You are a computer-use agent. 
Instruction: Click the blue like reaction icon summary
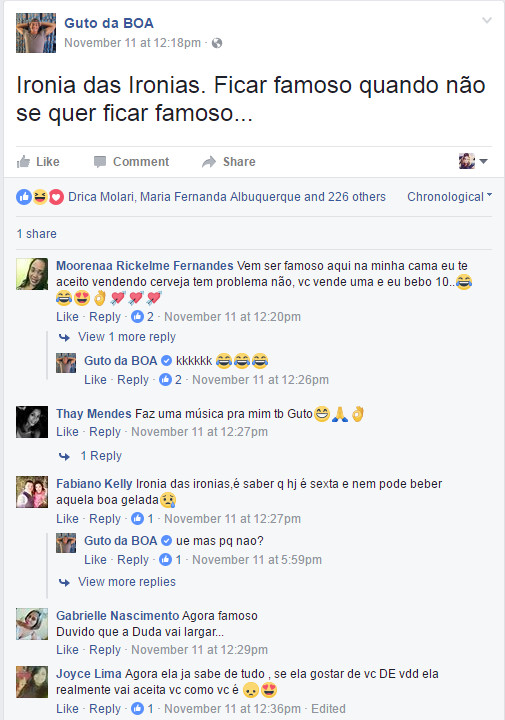24,197
